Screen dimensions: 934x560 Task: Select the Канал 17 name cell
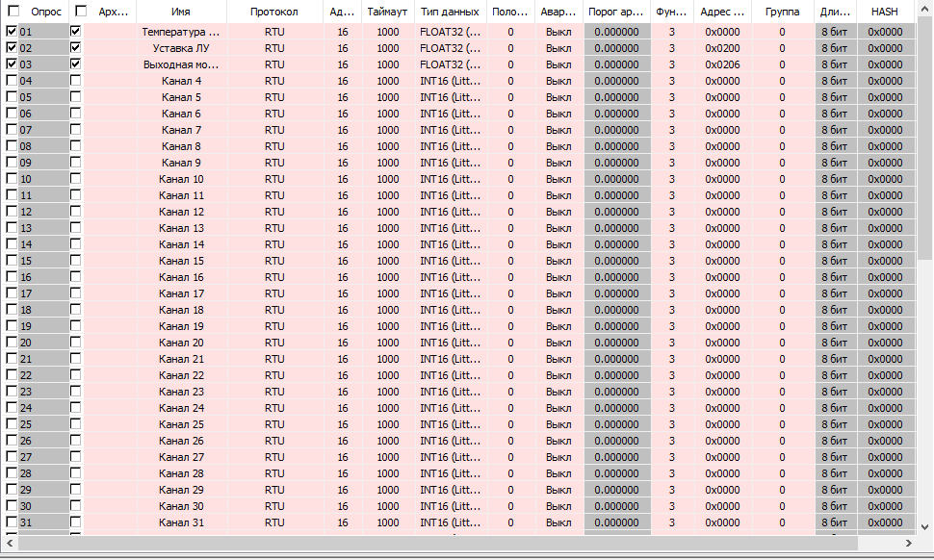[181, 293]
